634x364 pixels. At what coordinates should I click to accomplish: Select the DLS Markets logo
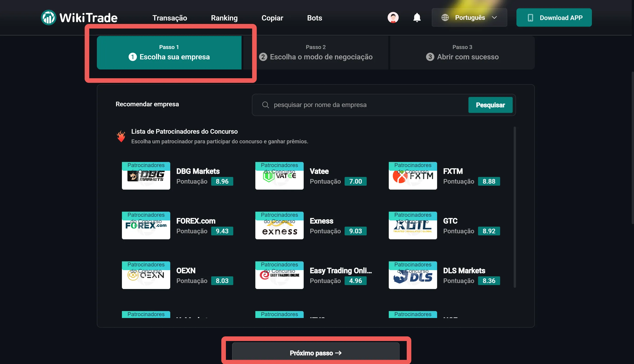pyautogui.click(x=413, y=275)
